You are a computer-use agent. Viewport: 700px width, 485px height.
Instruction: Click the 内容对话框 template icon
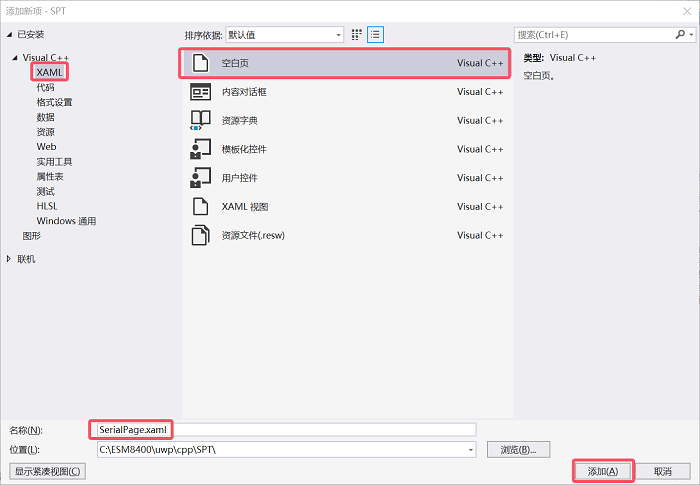(200, 92)
